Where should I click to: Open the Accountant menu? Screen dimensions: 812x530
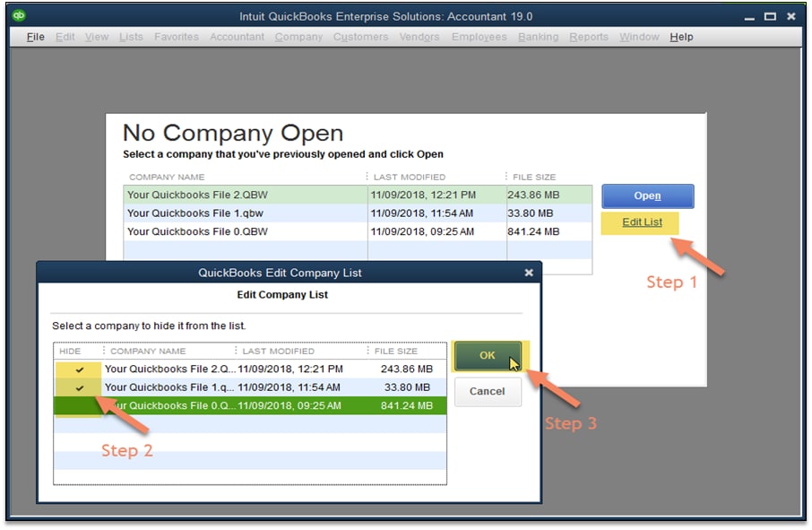click(237, 37)
